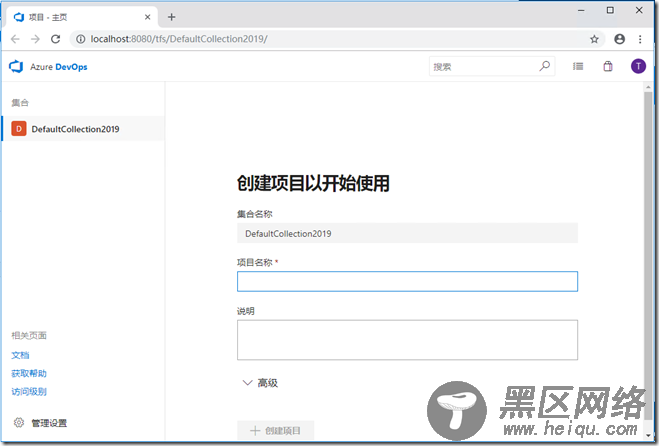Bookmark this page with the star icon
The height and width of the screenshot is (446, 659).
click(594, 39)
